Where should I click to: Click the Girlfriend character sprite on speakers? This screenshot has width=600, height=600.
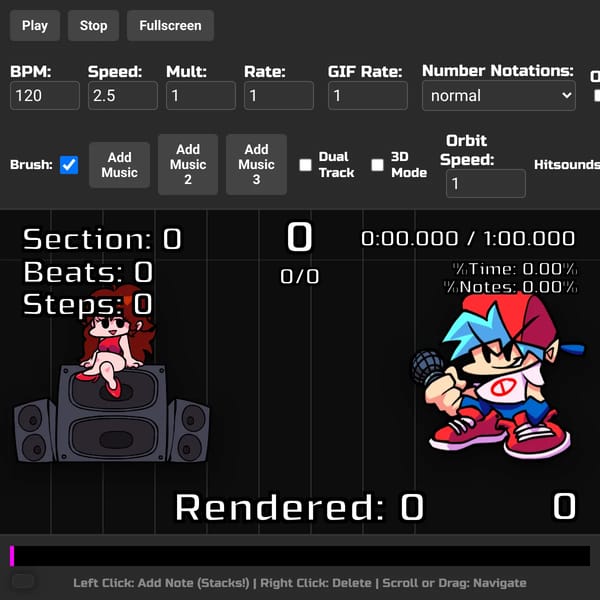[112, 375]
